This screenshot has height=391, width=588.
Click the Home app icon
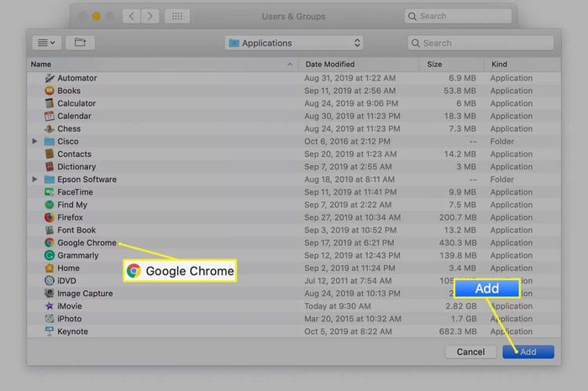pyautogui.click(x=50, y=268)
